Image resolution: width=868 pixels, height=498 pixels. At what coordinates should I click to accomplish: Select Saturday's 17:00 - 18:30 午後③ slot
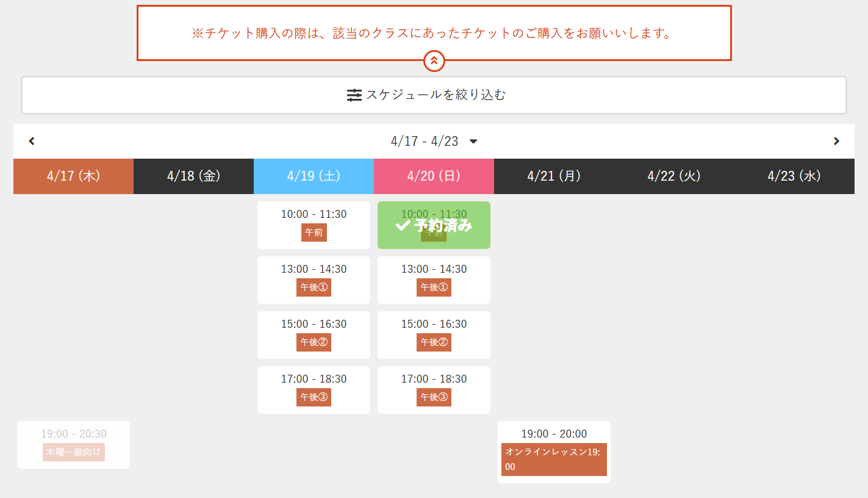314,389
